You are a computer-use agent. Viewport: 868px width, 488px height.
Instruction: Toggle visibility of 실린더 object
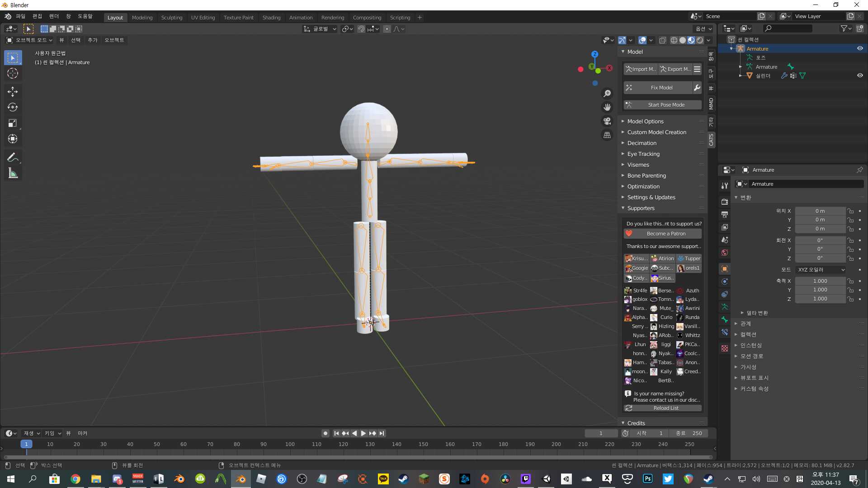click(x=860, y=75)
